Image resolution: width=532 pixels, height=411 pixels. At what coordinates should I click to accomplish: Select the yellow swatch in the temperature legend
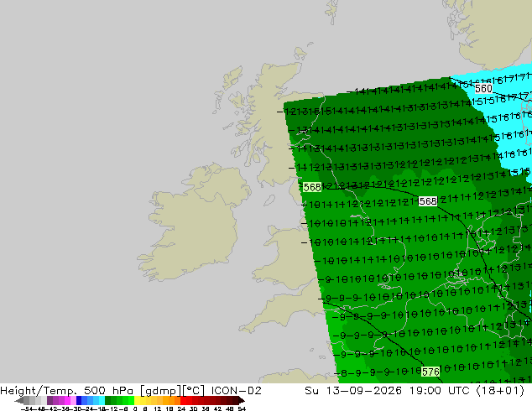click(137, 400)
